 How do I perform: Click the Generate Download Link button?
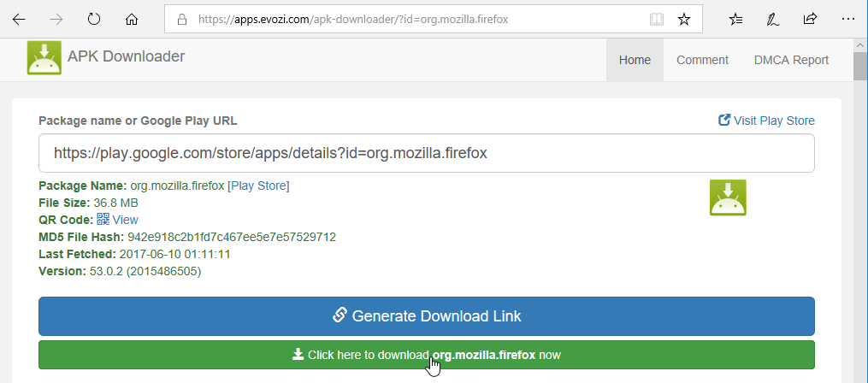pyautogui.click(x=427, y=316)
